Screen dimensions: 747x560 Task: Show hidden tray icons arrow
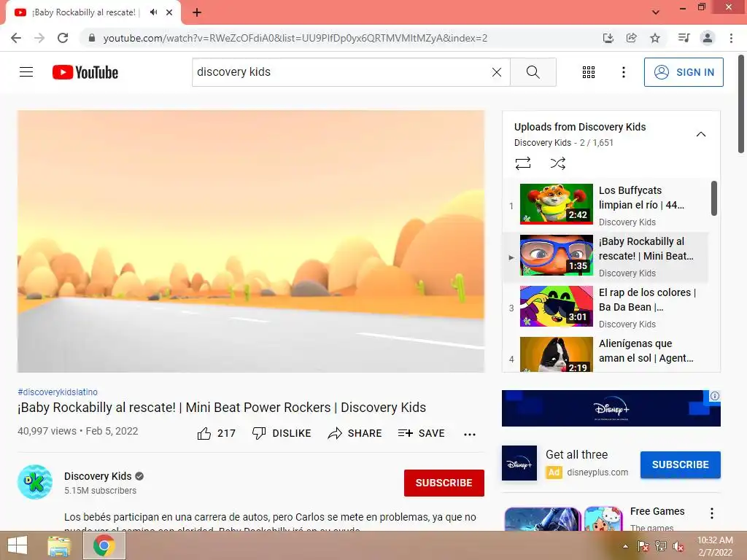[625, 546]
